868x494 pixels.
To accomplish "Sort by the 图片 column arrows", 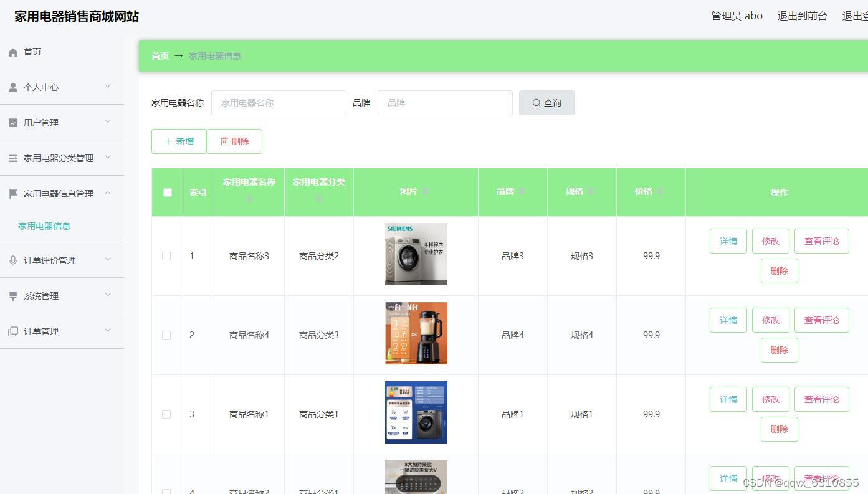I will [x=425, y=191].
